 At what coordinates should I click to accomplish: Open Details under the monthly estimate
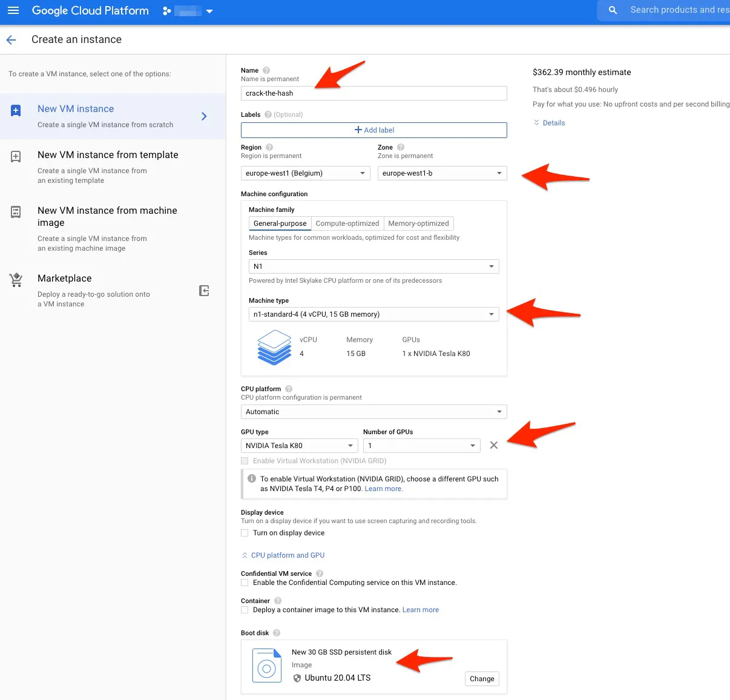pyautogui.click(x=548, y=122)
